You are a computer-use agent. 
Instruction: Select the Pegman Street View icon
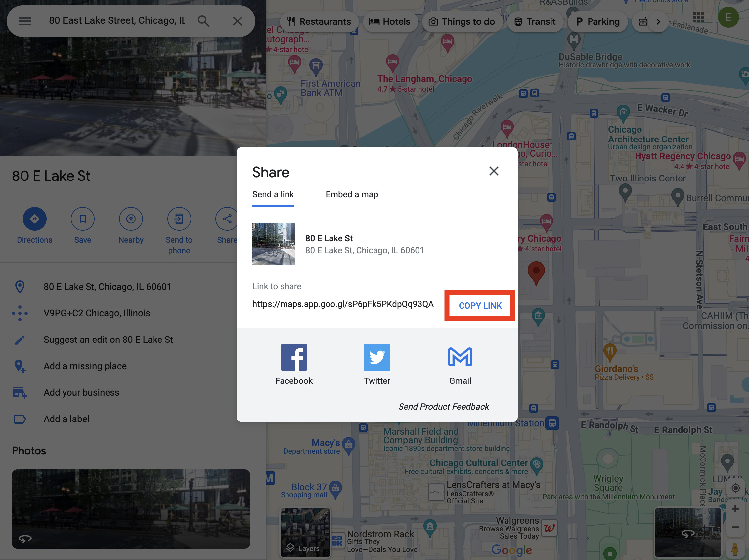pos(735,549)
